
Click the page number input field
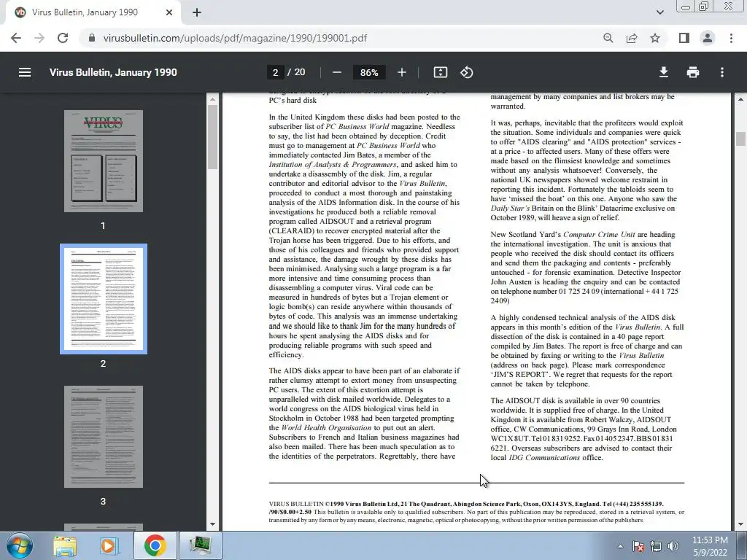pyautogui.click(x=275, y=72)
